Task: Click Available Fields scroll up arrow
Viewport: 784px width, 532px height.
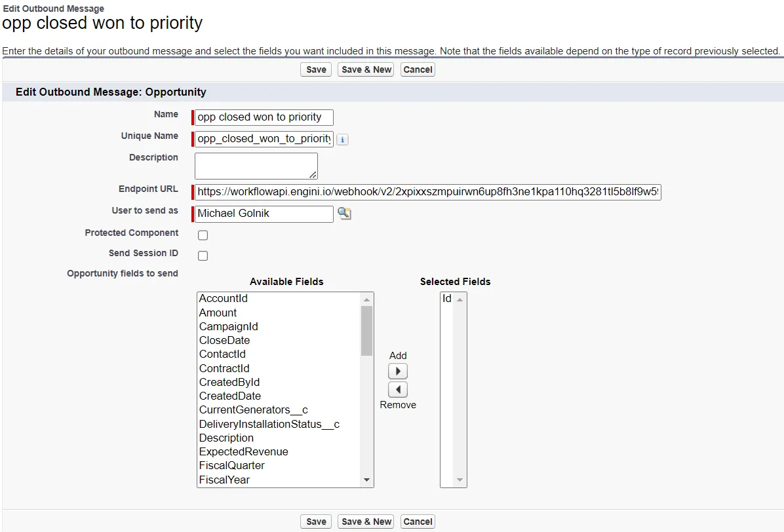Action: tap(366, 299)
